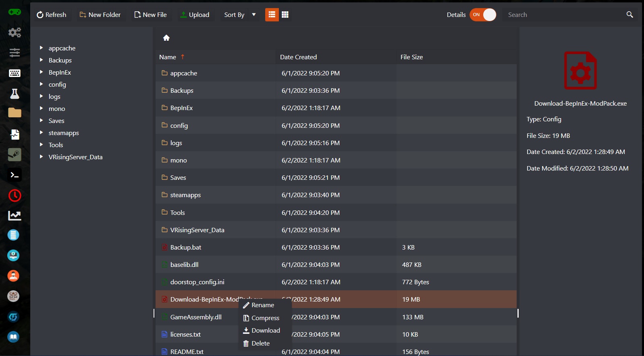Viewport: 644px width, 356px height.
Task: Click the Upload button
Action: pos(195,15)
